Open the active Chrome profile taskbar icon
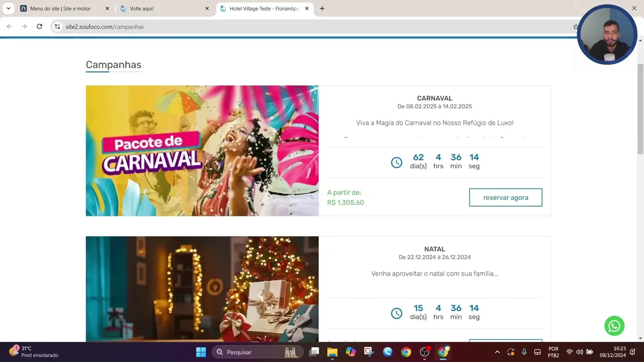The height and width of the screenshot is (362, 644). click(443, 352)
